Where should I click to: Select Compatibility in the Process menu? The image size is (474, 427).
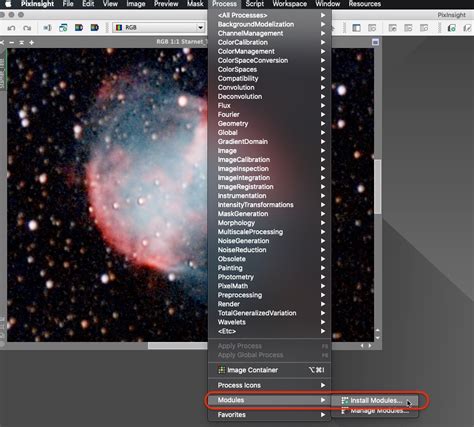269,78
